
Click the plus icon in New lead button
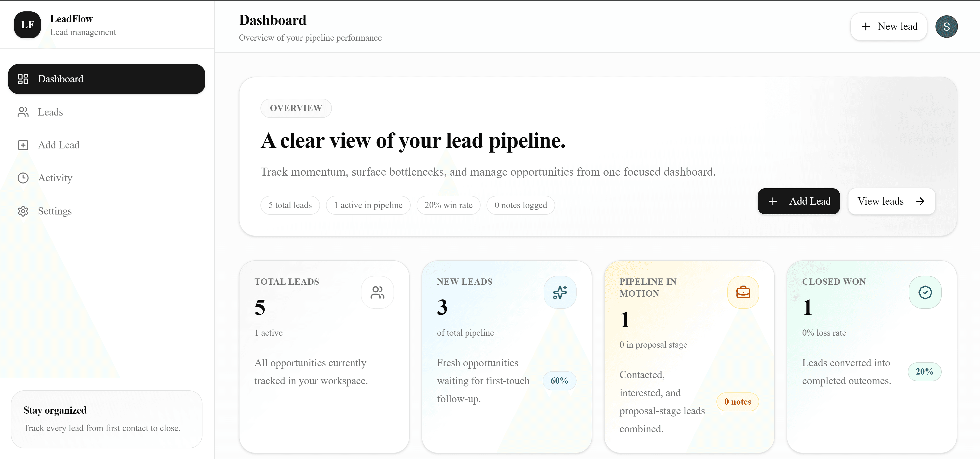coord(866,27)
